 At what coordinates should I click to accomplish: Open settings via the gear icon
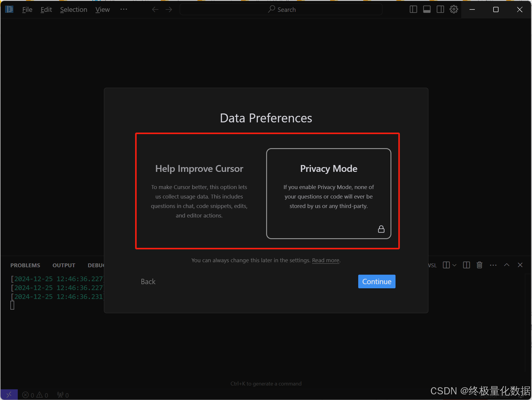click(x=454, y=9)
